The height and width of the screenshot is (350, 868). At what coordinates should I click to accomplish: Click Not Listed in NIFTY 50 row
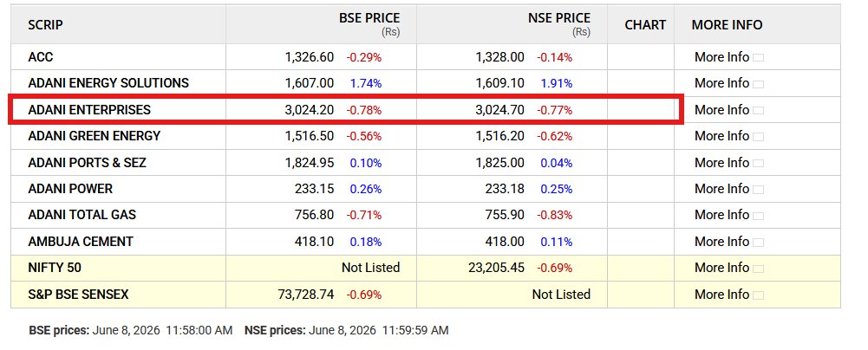point(370,268)
